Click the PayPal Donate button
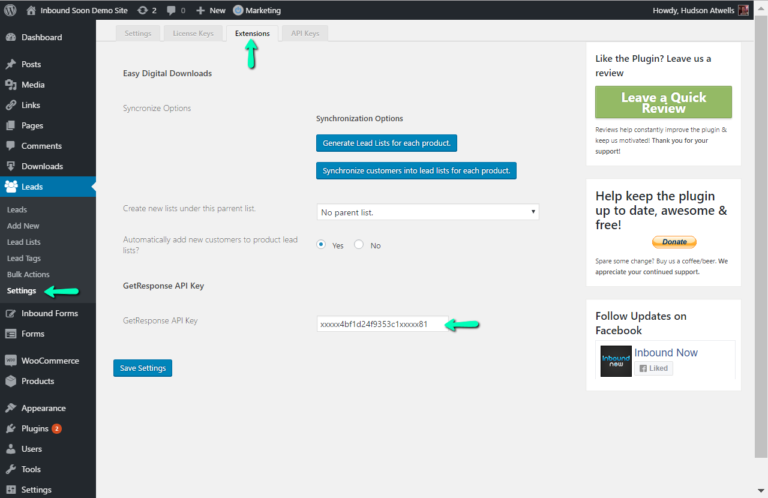This screenshot has width=768, height=498. point(674,242)
